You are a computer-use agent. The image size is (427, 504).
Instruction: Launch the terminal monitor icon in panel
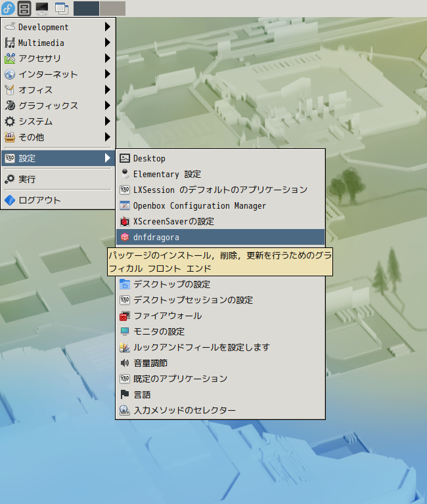[42, 9]
